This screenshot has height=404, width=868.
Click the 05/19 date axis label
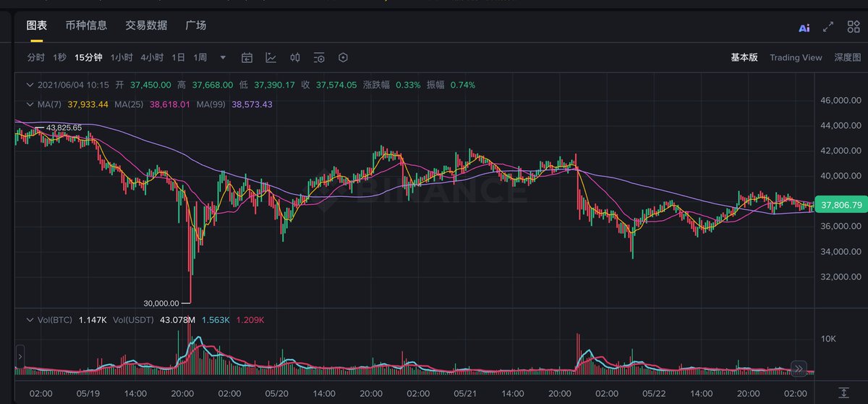pyautogui.click(x=88, y=393)
